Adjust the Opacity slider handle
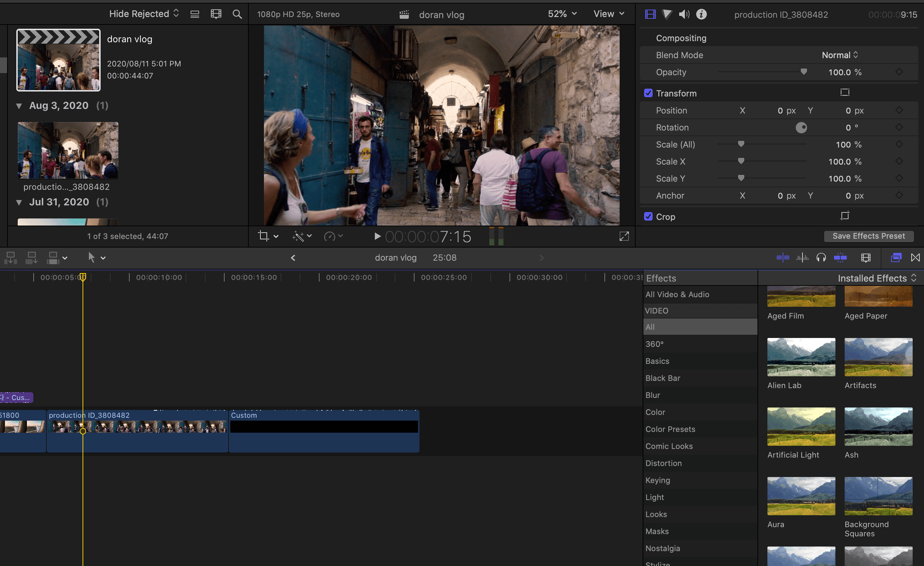This screenshot has height=566, width=924. click(x=804, y=72)
